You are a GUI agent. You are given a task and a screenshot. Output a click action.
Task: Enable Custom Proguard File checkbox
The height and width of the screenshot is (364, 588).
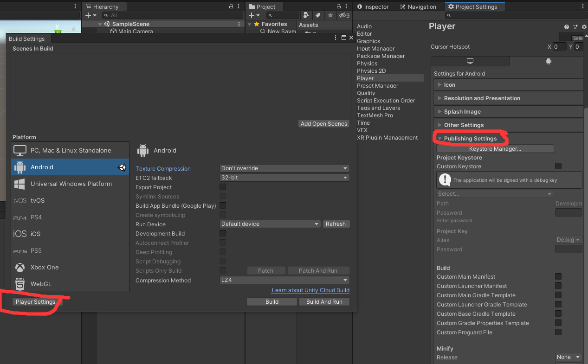[558, 332]
